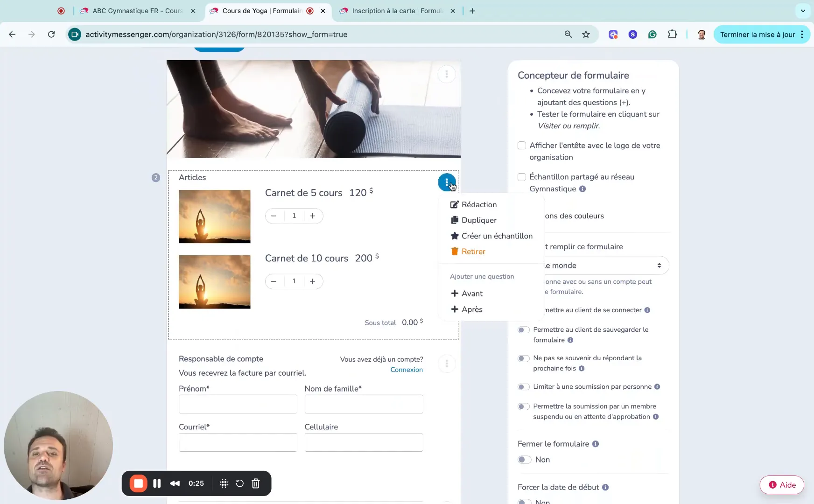
Task: Select Dupliquer from the context menu
Action: pyautogui.click(x=479, y=220)
